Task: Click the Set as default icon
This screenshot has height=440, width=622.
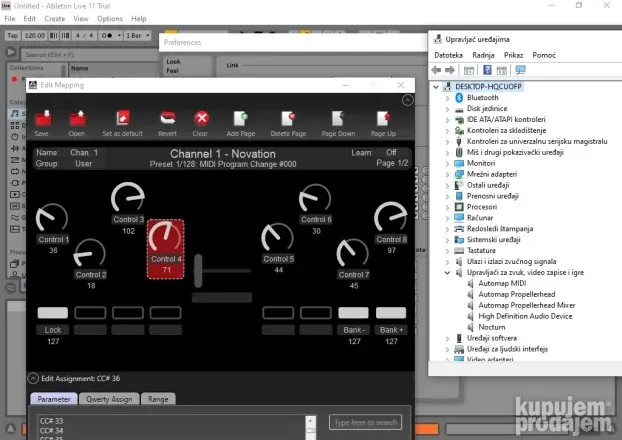Action: tap(123, 118)
